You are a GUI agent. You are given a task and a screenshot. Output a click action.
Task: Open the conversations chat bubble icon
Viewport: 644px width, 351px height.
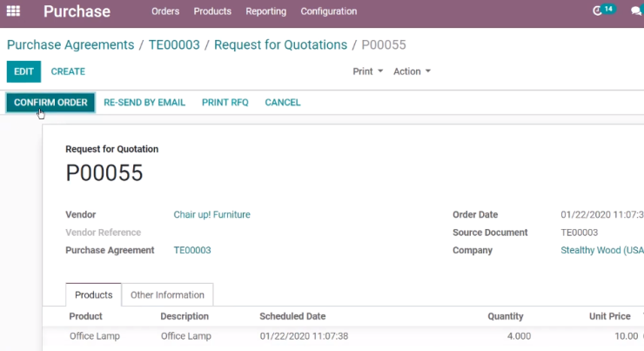click(636, 11)
